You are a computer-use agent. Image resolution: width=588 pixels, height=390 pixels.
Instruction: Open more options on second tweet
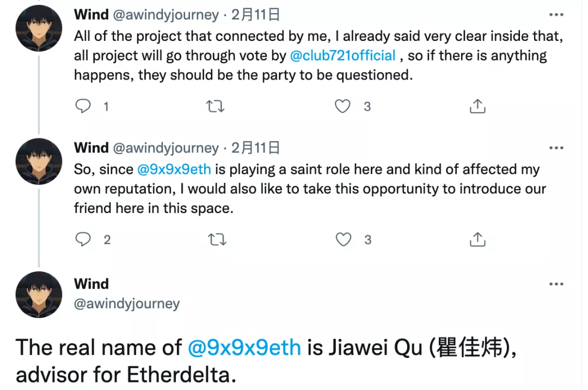556,148
